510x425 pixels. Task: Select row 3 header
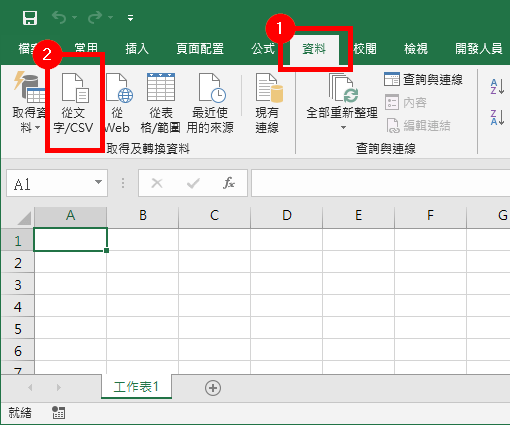(x=18, y=284)
